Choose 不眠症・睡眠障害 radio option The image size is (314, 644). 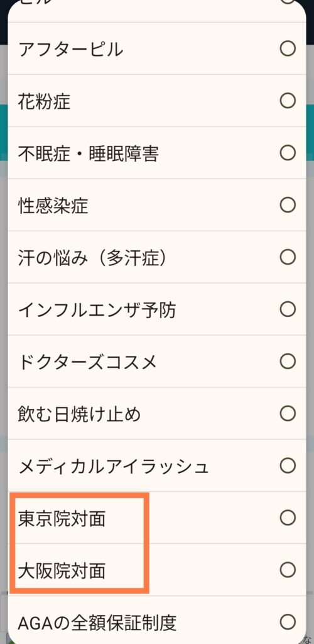[288, 153]
